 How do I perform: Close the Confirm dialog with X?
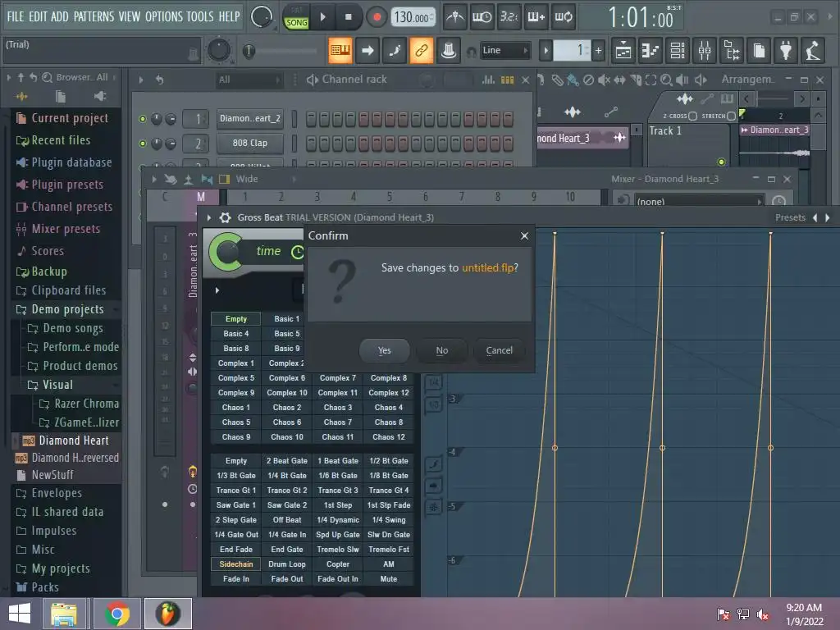pos(524,235)
